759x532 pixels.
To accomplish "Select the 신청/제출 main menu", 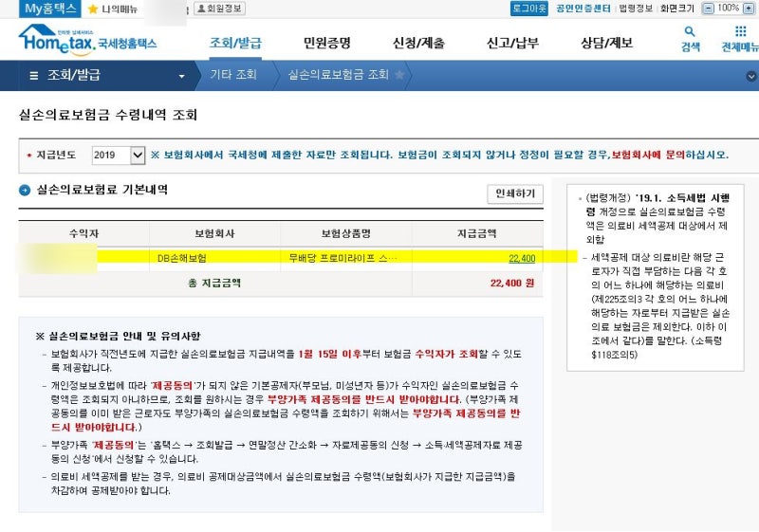I will coord(418,43).
